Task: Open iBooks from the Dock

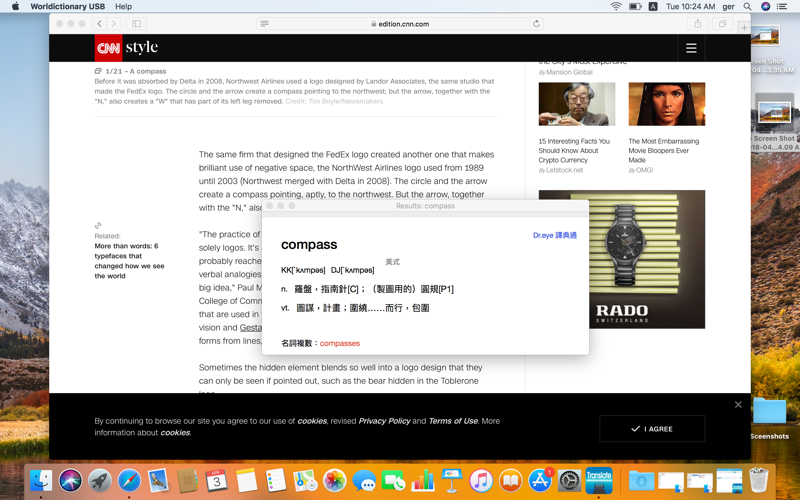Action: pos(511,481)
